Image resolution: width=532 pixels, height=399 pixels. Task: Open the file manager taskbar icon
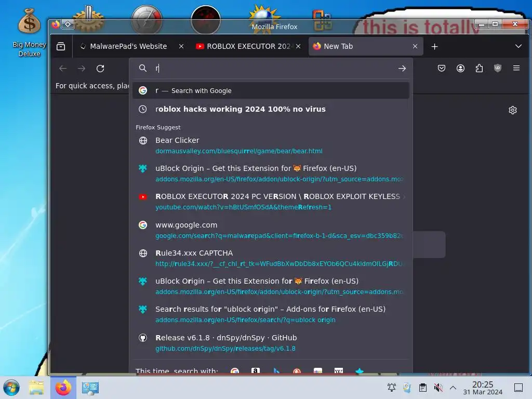tap(36, 388)
